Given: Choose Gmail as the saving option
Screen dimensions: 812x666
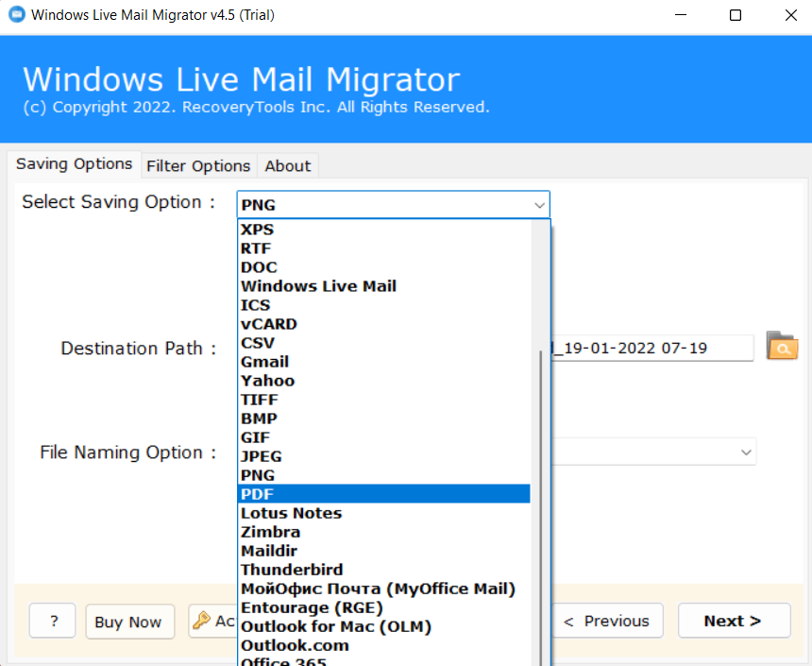Looking at the screenshot, I should pyautogui.click(x=384, y=362).
